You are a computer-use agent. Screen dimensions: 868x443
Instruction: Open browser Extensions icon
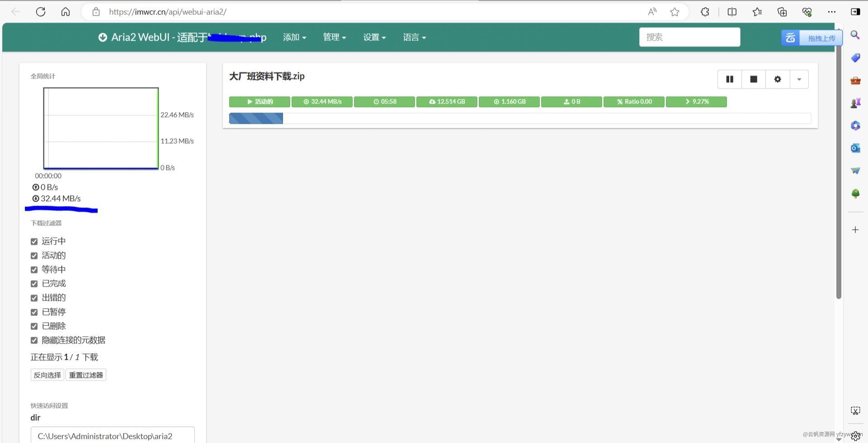point(705,12)
